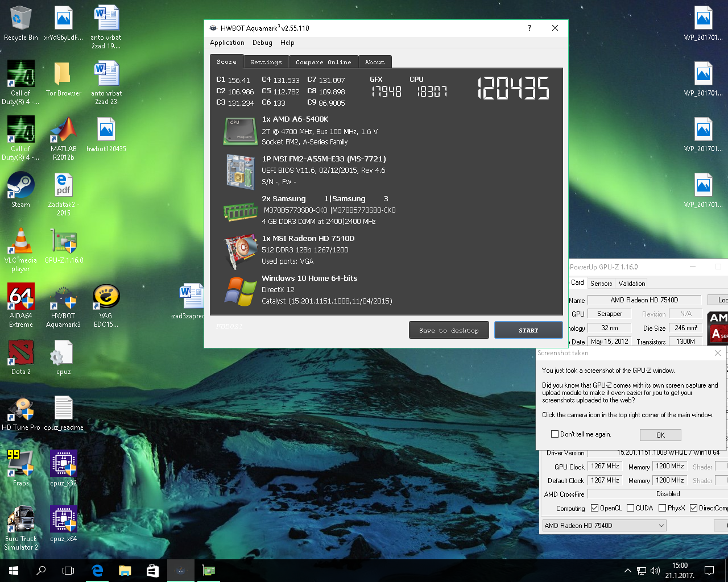
Task: Launch Dota 2 shortcut
Action: point(21,357)
